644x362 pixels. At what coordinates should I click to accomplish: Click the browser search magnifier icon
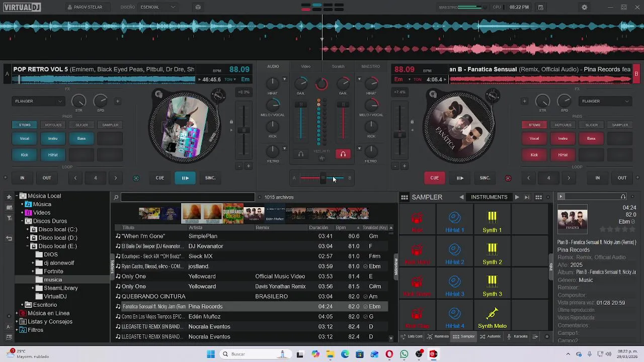point(116,198)
